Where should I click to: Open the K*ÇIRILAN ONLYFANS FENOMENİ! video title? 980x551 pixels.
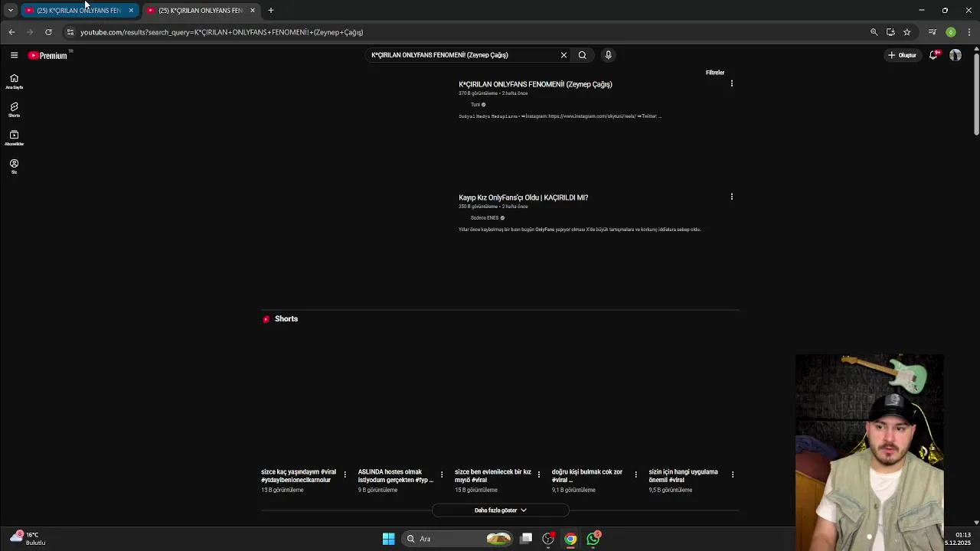535,84
